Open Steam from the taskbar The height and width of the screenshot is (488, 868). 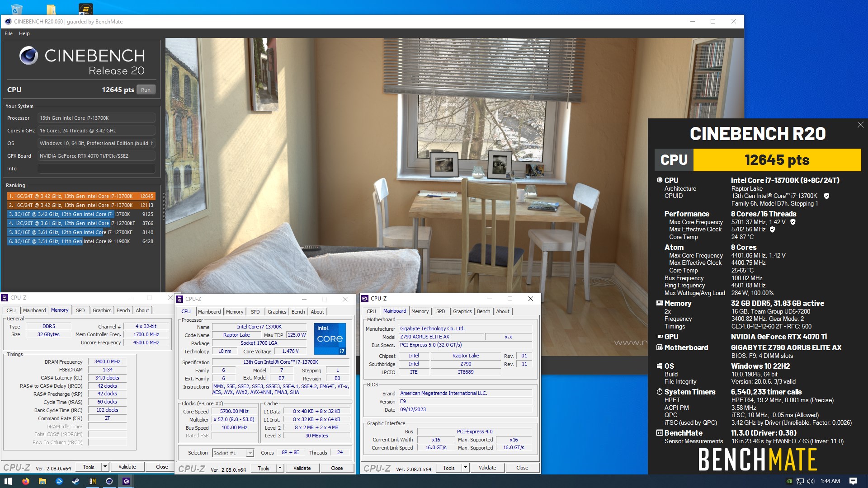pyautogui.click(x=75, y=481)
